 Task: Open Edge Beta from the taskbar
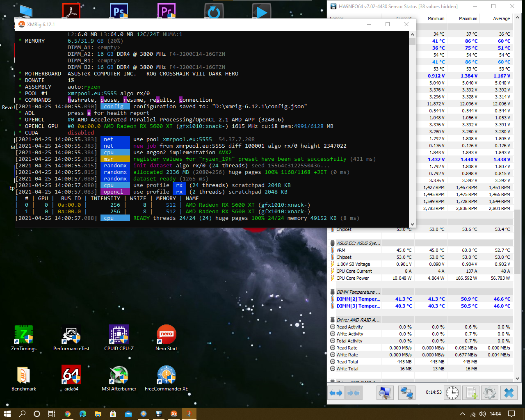(x=83, y=413)
